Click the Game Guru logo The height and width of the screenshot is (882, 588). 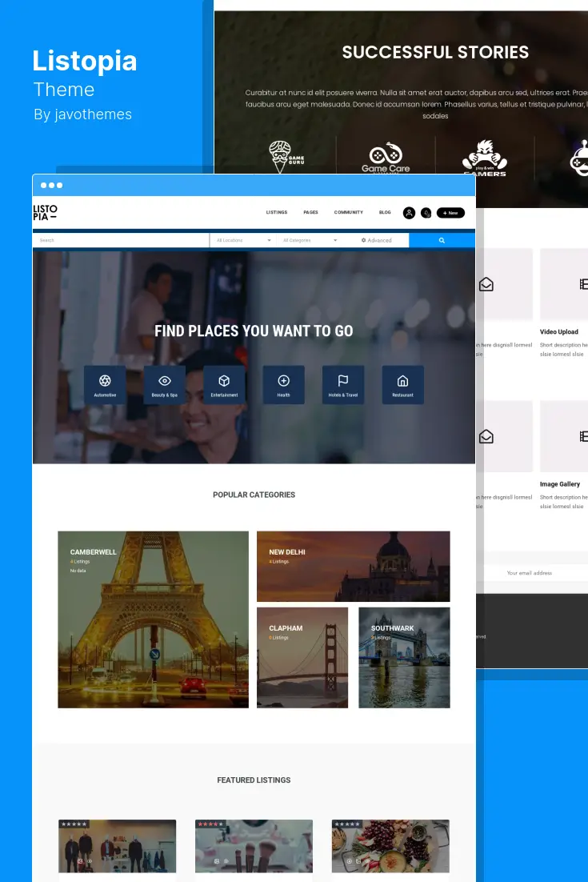tap(286, 157)
